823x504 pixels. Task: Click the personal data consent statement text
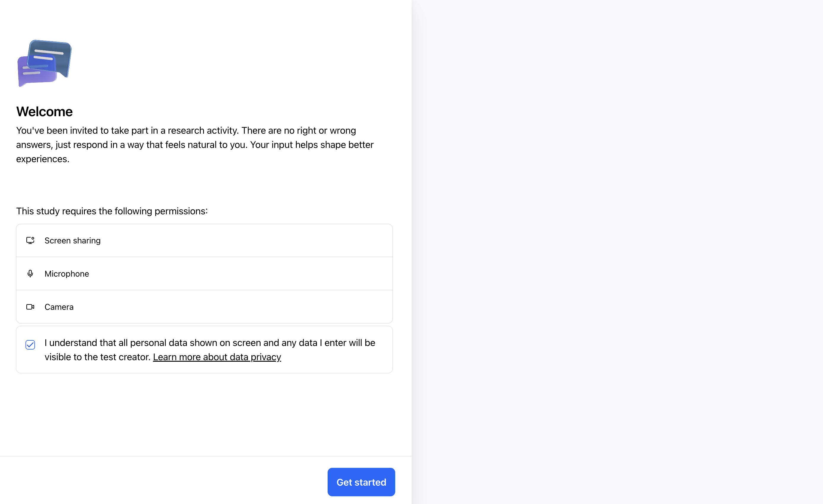[x=210, y=343]
